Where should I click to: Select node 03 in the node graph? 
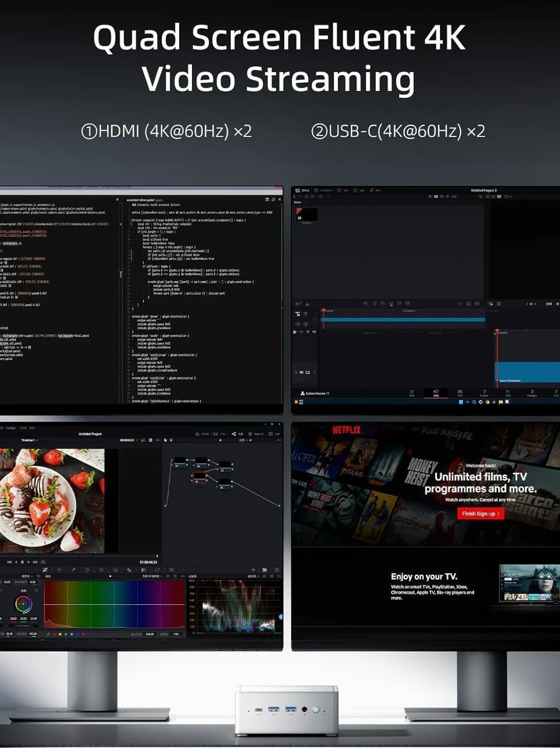point(225,467)
